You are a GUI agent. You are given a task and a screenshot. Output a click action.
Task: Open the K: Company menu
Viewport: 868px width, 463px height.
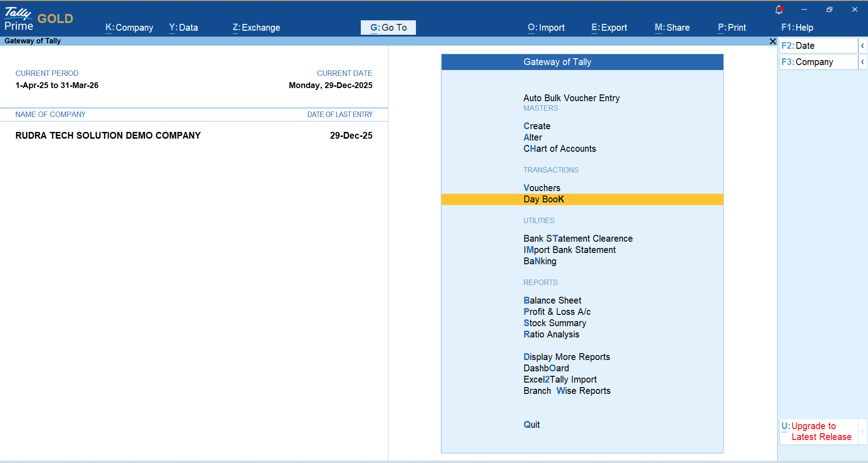click(129, 28)
